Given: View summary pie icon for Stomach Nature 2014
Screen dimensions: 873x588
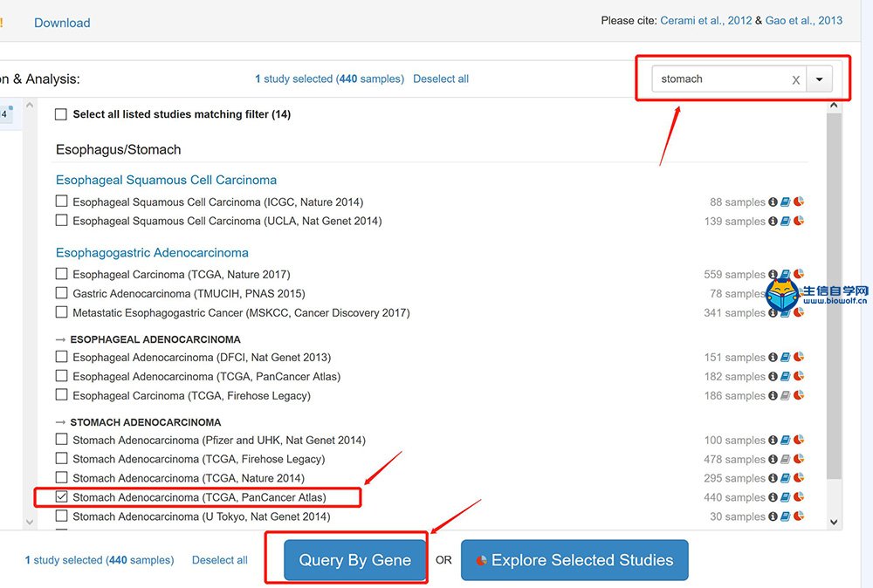Looking at the screenshot, I should 799,477.
